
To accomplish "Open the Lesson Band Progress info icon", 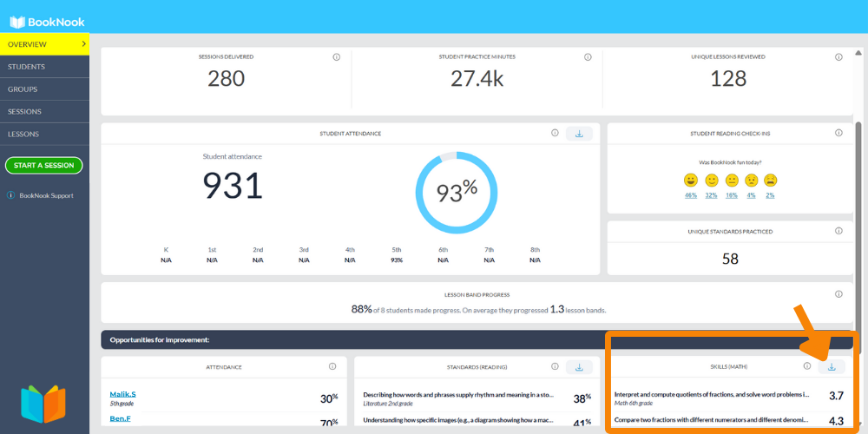I will coord(838,294).
